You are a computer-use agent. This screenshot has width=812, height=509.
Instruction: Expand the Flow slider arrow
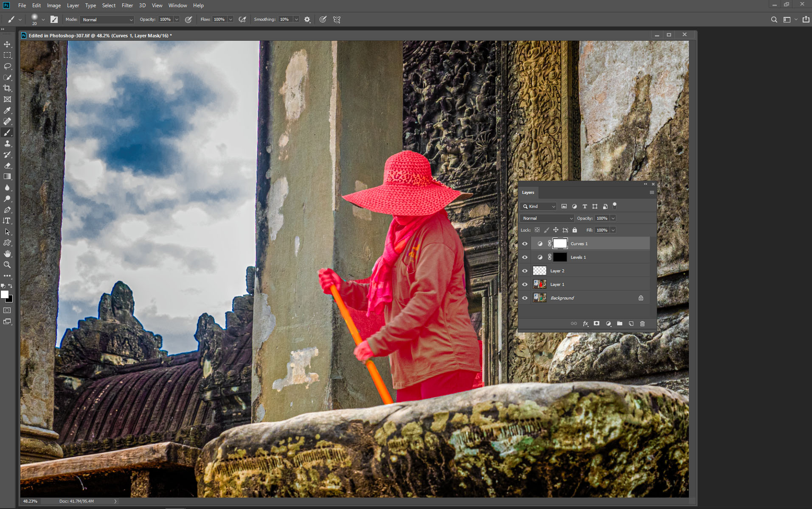230,20
